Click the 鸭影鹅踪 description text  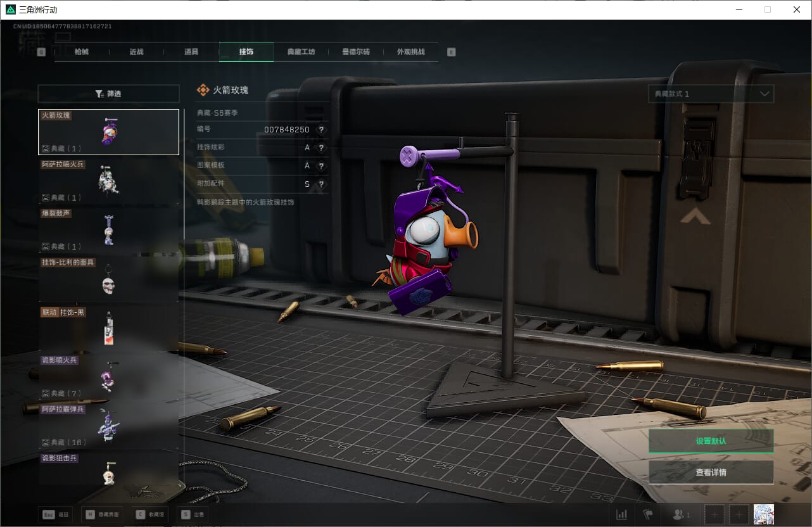tap(246, 202)
